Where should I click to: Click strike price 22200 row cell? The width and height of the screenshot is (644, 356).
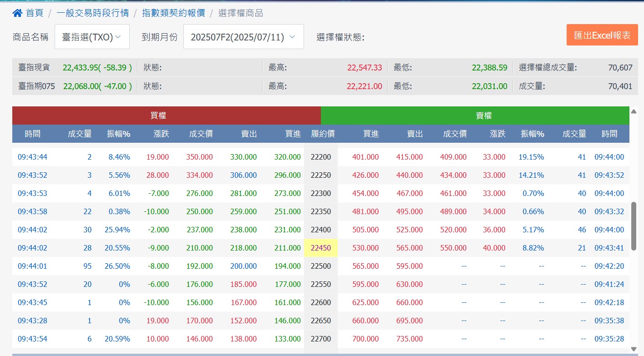pos(321,157)
